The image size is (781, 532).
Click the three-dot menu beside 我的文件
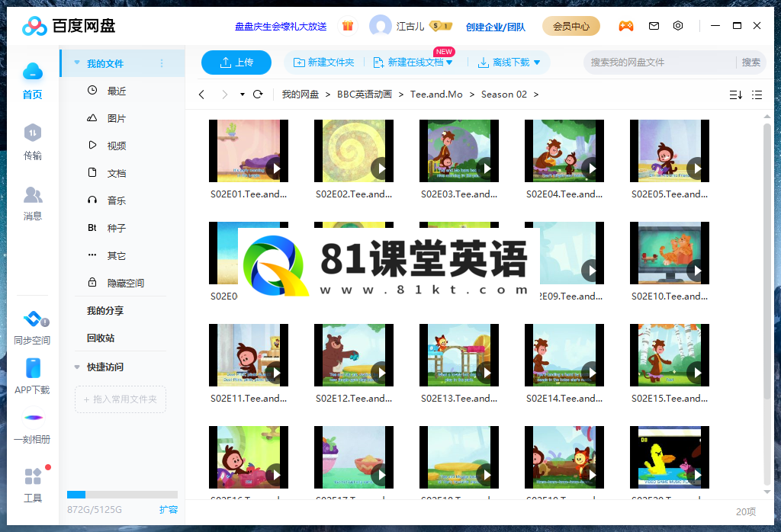coord(162,63)
